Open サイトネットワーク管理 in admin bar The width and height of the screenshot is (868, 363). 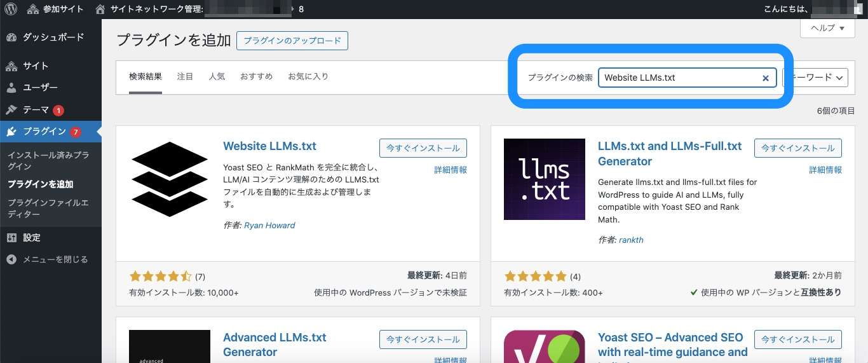click(149, 9)
